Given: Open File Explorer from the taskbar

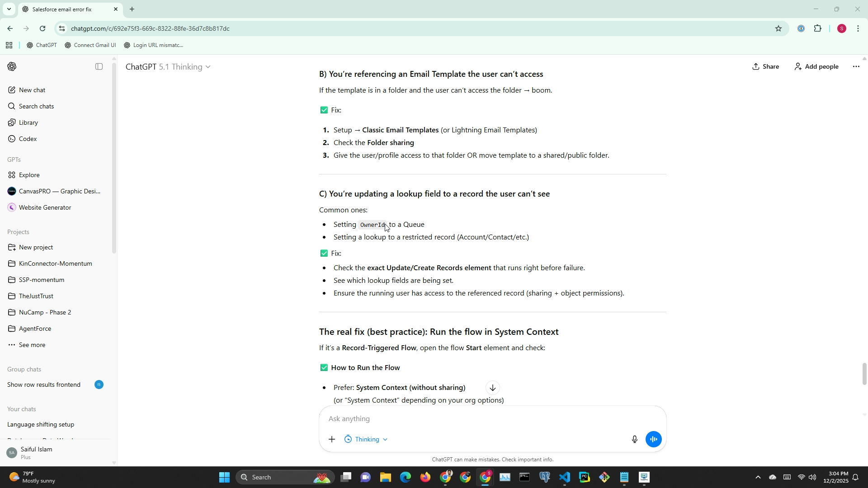Looking at the screenshot, I should (385, 477).
